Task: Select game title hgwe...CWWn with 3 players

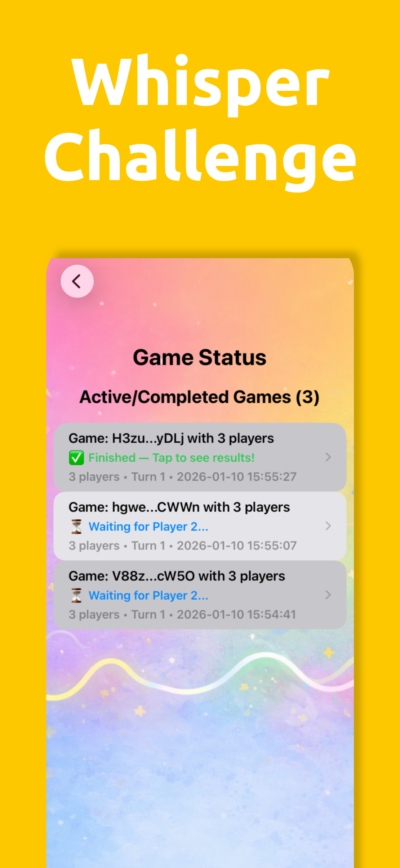Action: (x=179, y=507)
